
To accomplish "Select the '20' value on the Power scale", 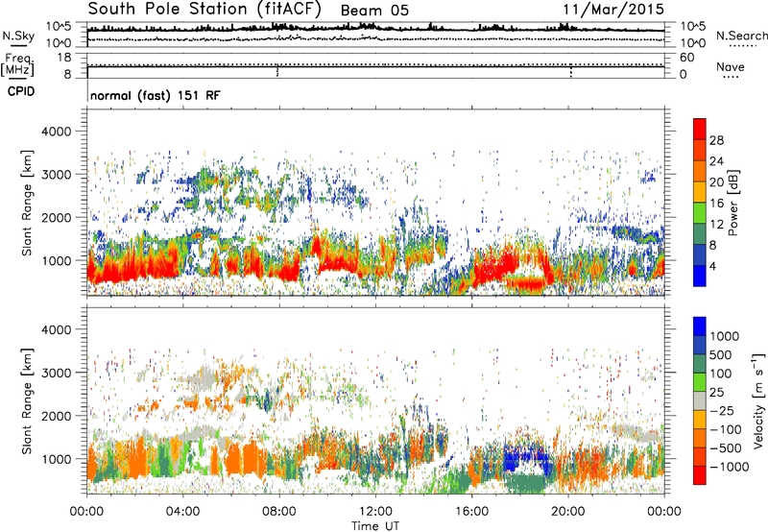I will click(716, 182).
